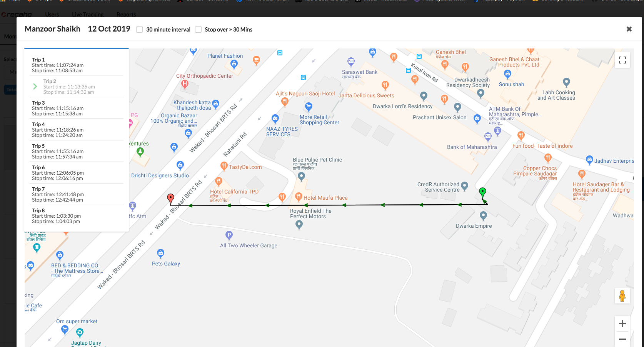Zoom out using the minus control
Screen dimensions: 644x347
(x=622, y=339)
